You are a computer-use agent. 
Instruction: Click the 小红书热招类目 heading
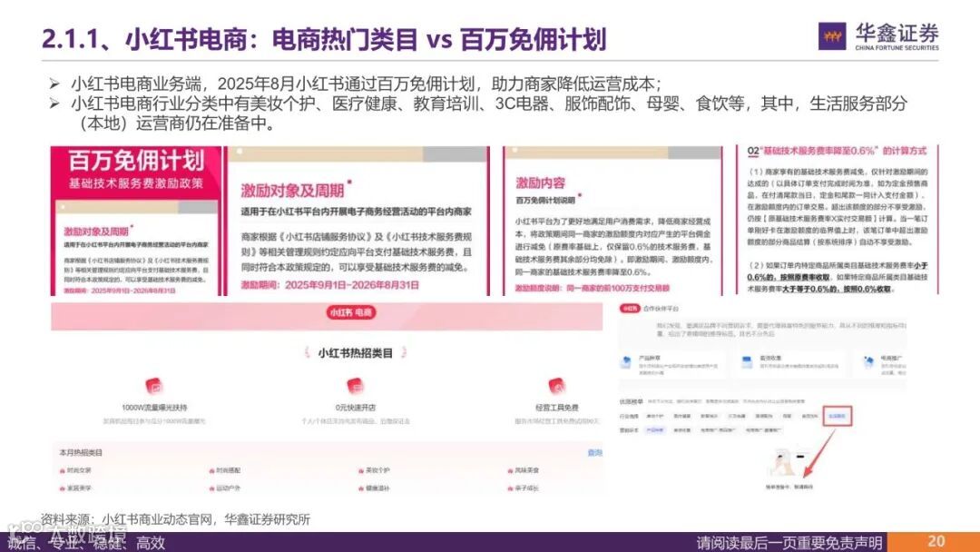[355, 353]
